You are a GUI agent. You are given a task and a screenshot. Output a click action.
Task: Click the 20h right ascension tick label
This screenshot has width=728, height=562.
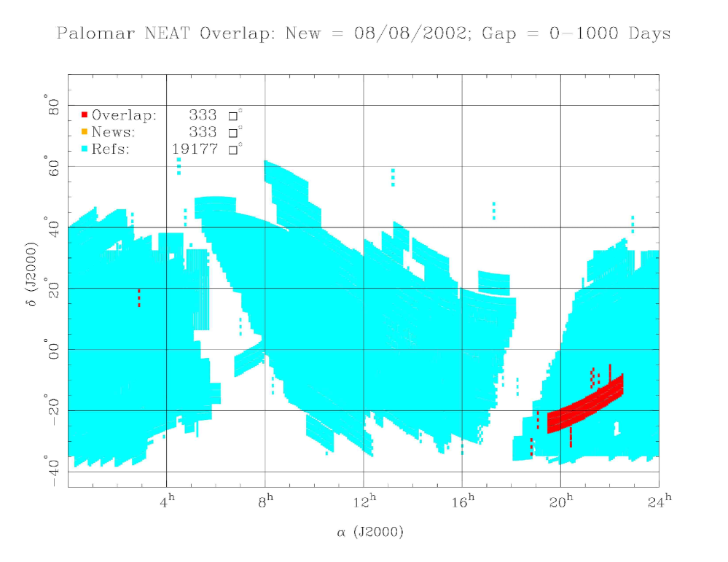(x=561, y=501)
